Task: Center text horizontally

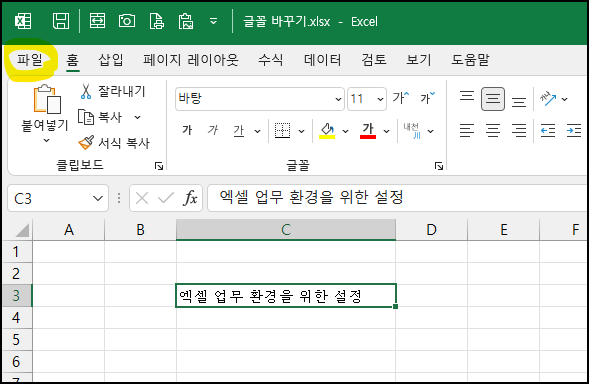Action: coord(493,130)
